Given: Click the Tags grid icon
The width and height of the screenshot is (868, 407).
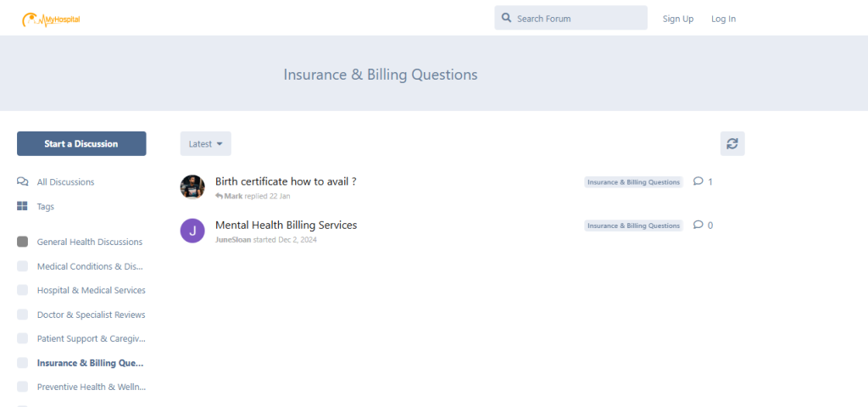Looking at the screenshot, I should pyautogui.click(x=22, y=207).
